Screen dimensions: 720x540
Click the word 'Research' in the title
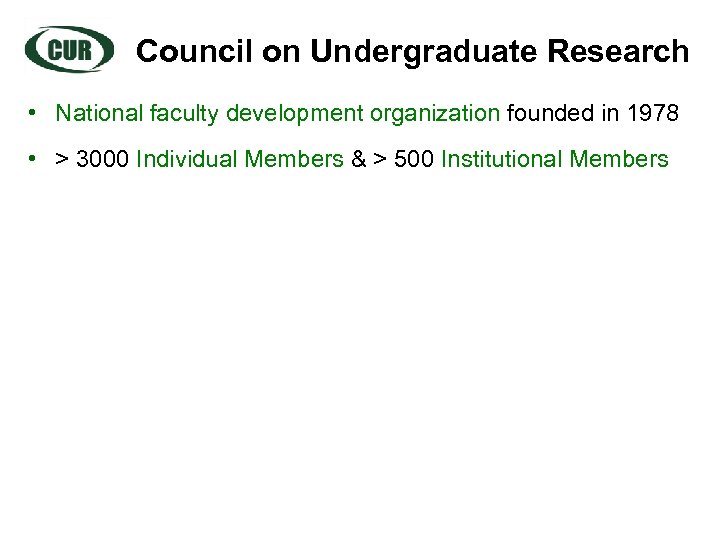(x=623, y=52)
